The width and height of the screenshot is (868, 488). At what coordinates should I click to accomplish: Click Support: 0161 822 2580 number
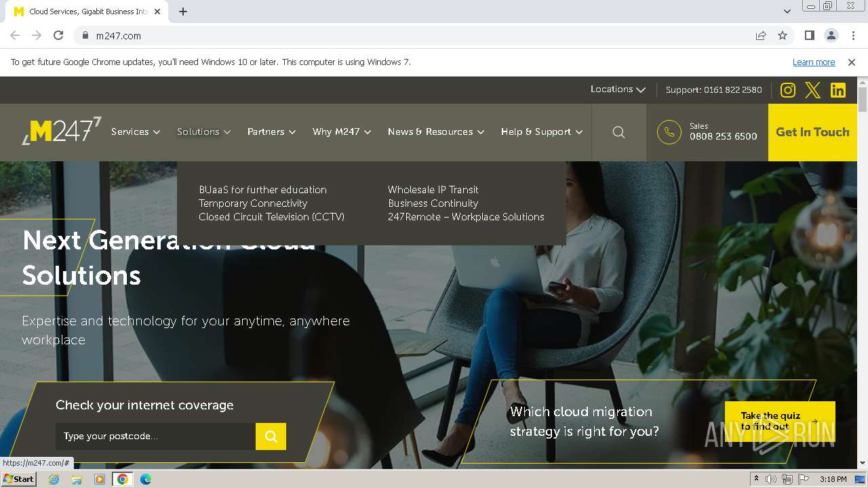(x=713, y=89)
